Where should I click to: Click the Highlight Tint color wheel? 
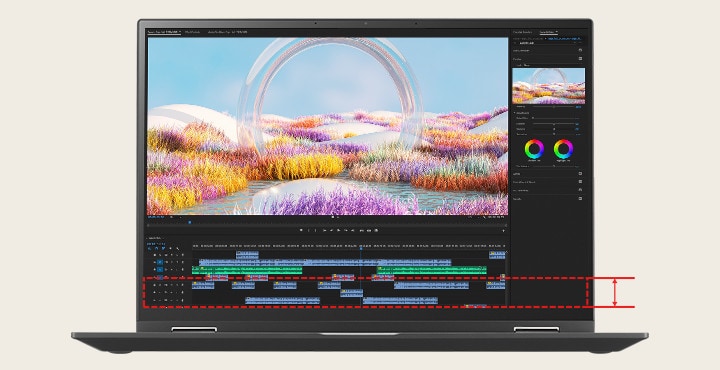[x=563, y=149]
